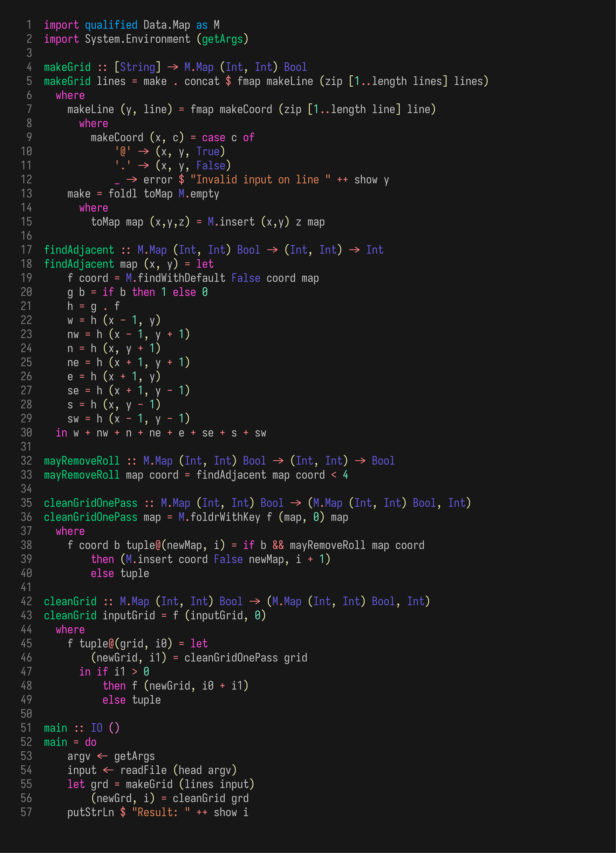Screen dimensions: 616x853
Task: Click the M.findWithDefault function call
Action: point(175,278)
